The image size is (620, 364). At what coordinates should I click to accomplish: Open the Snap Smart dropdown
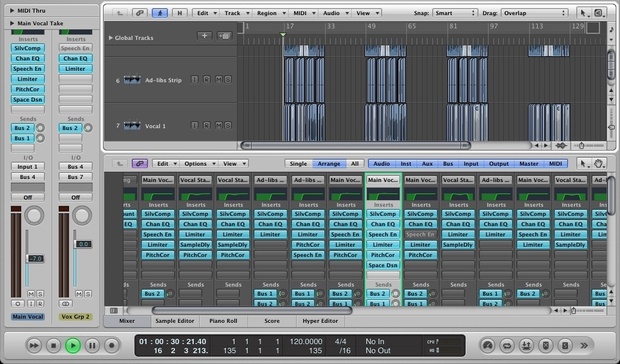coord(454,13)
